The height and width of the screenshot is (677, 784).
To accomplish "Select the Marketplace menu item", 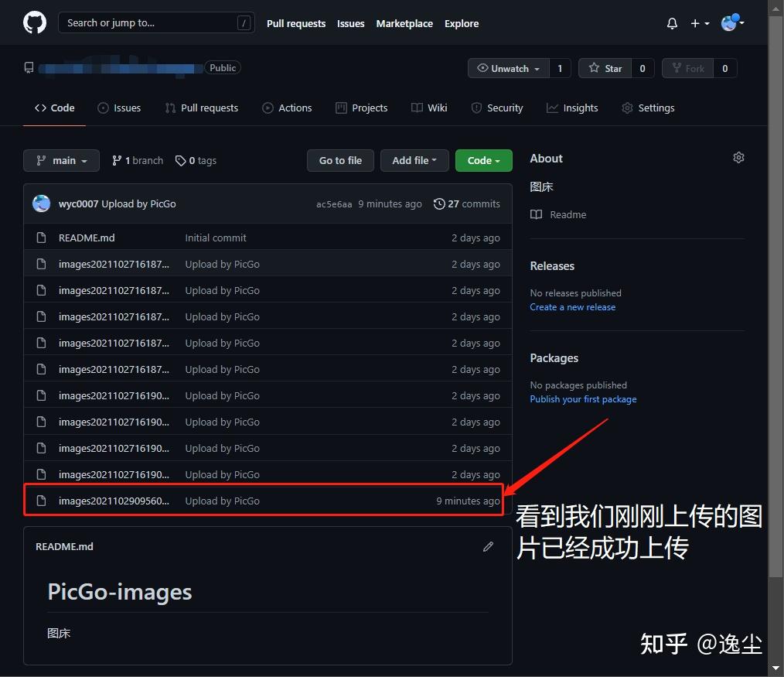I will (404, 23).
